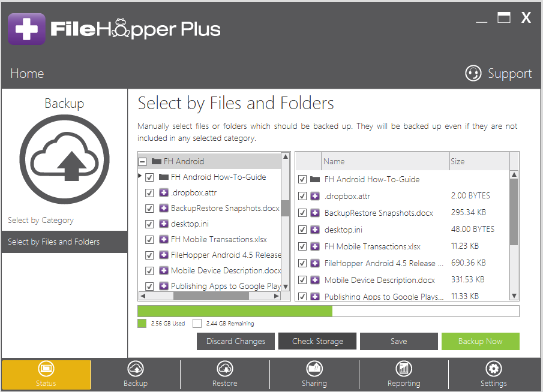Uncheck .dropbox.attr checkbox in the tree
The width and height of the screenshot is (543, 392).
149,193
